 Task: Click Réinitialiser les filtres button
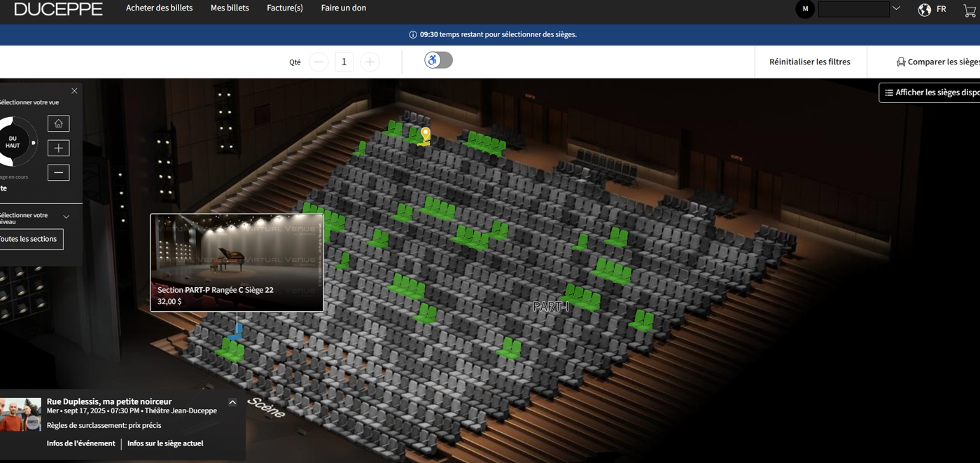point(809,62)
